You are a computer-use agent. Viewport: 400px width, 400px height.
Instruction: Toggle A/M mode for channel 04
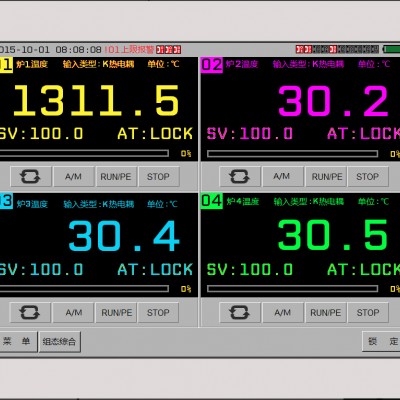click(283, 313)
